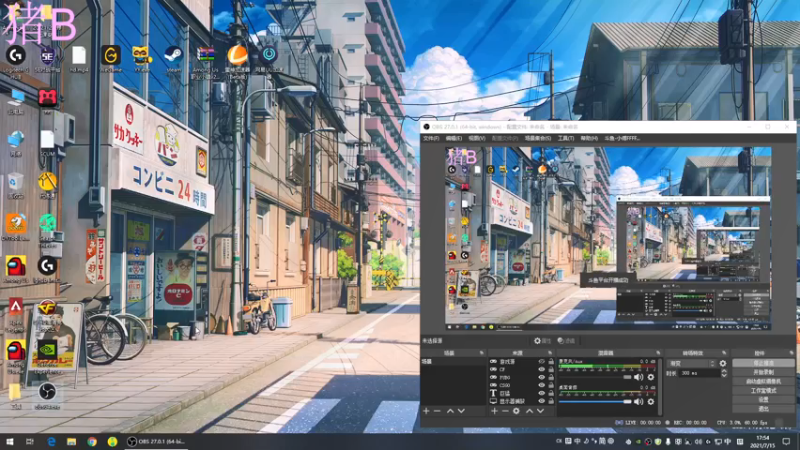800x450 pixels.
Task: Open the transition properties gear icon
Action: (x=723, y=363)
